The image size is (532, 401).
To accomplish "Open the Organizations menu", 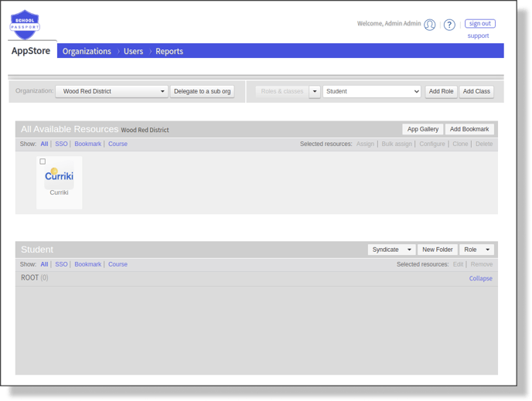I will pyautogui.click(x=87, y=51).
